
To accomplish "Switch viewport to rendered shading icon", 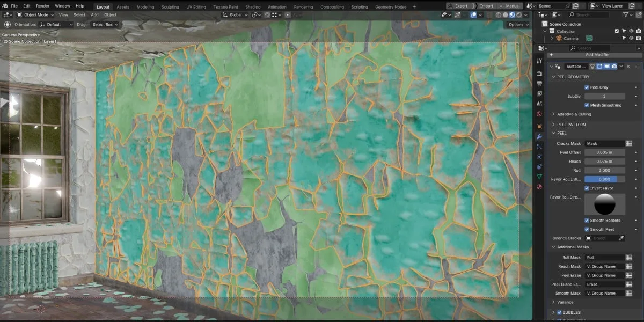I will pos(519,14).
